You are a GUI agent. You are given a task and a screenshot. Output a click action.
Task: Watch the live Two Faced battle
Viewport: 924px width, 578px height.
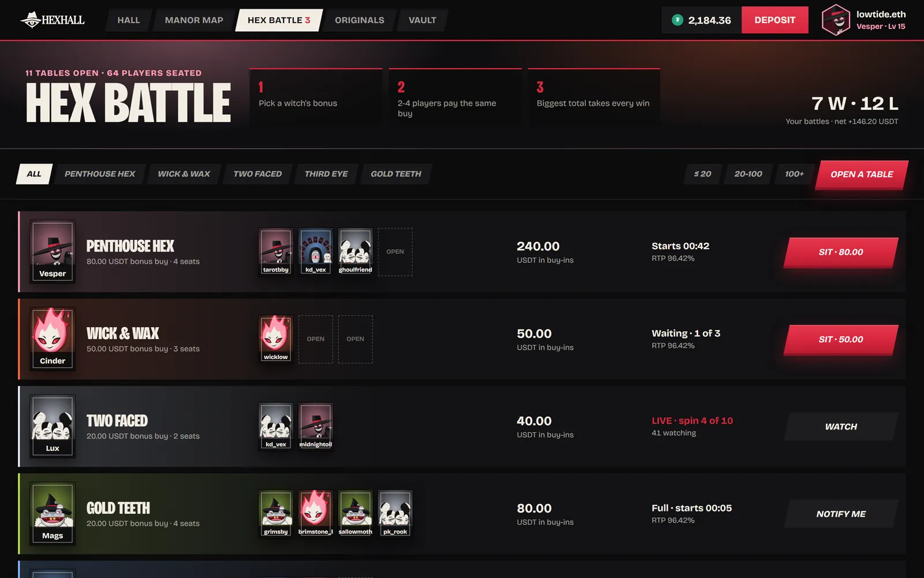(841, 427)
